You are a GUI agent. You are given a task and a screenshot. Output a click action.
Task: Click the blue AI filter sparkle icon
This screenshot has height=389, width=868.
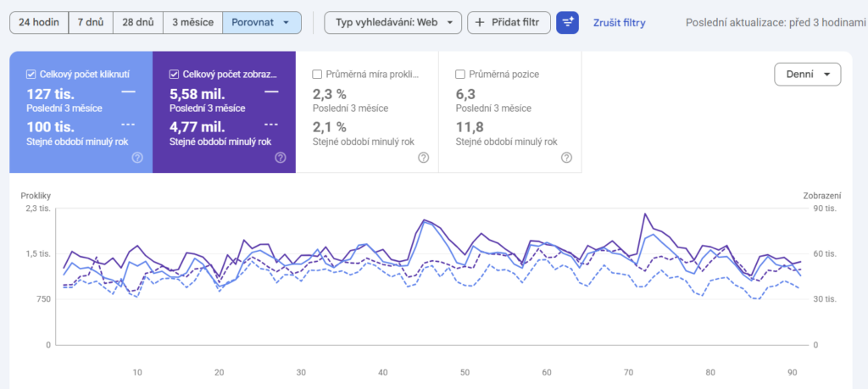click(567, 23)
